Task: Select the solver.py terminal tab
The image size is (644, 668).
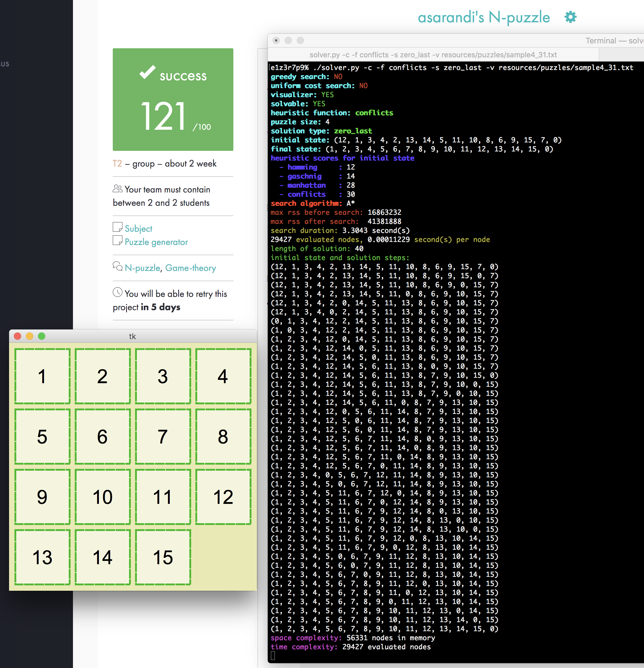Action: click(433, 55)
